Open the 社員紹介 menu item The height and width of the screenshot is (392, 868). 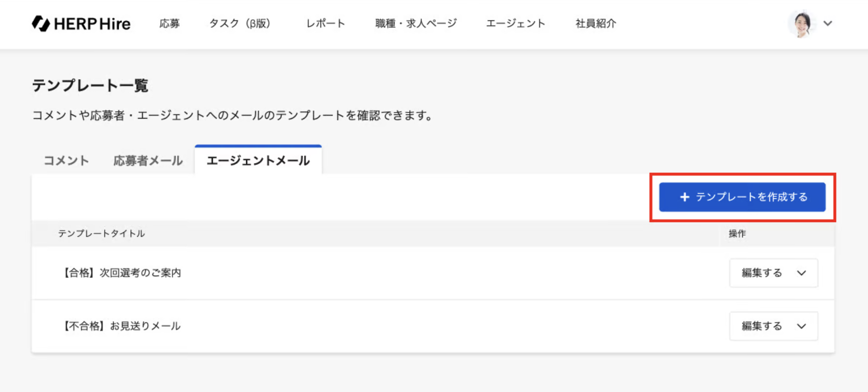pyautogui.click(x=596, y=24)
